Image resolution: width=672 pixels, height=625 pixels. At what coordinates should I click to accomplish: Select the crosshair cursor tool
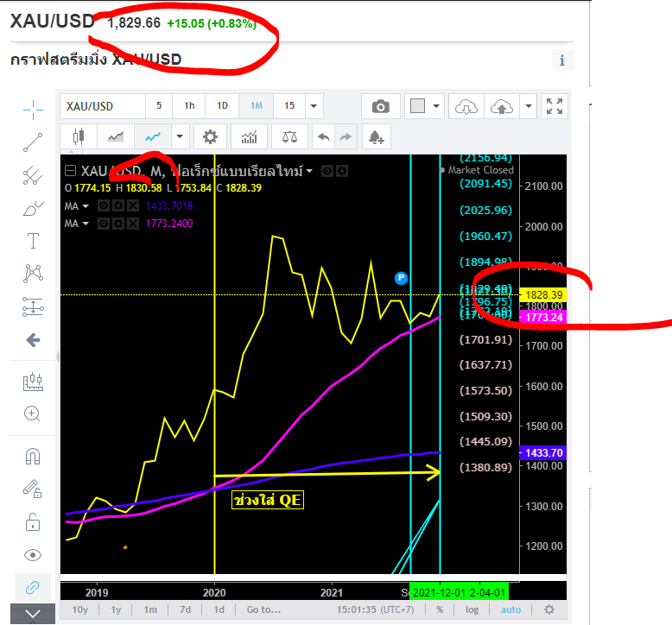click(x=33, y=110)
